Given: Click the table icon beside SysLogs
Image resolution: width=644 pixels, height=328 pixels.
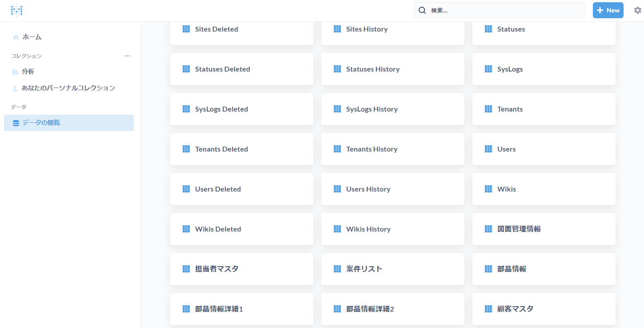Looking at the screenshot, I should (x=488, y=69).
